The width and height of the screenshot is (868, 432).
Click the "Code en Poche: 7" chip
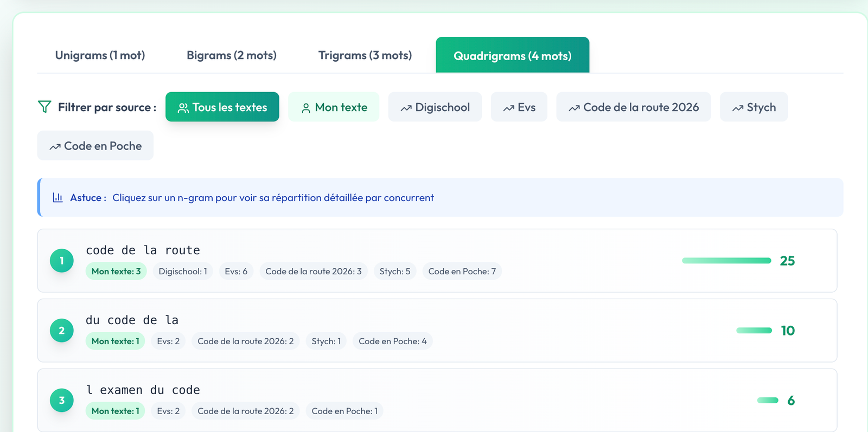(x=462, y=271)
